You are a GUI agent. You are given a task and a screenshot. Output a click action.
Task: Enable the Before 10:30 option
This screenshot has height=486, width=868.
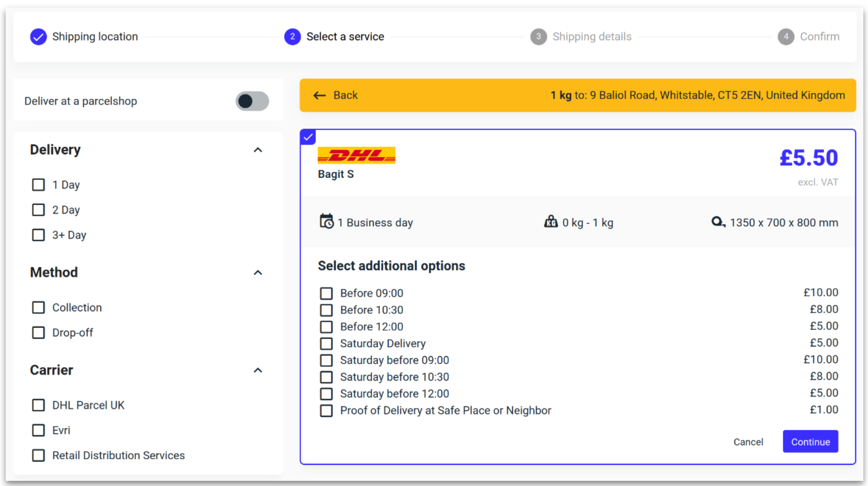(326, 310)
